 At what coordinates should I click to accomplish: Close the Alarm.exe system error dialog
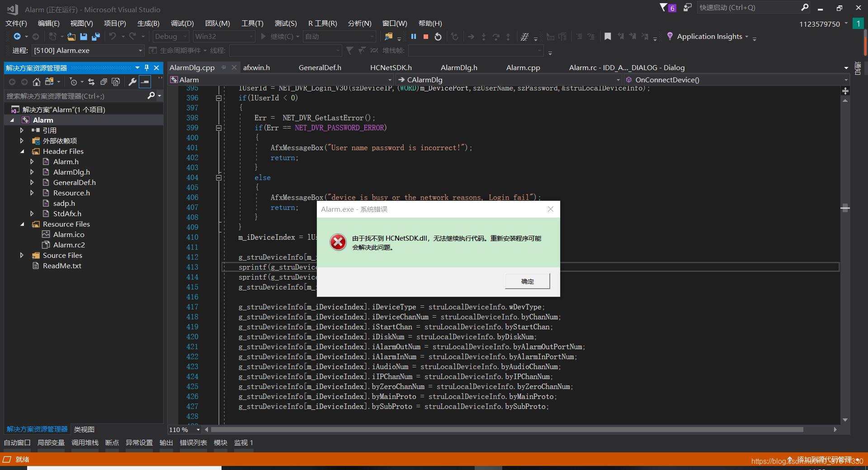(x=550, y=209)
